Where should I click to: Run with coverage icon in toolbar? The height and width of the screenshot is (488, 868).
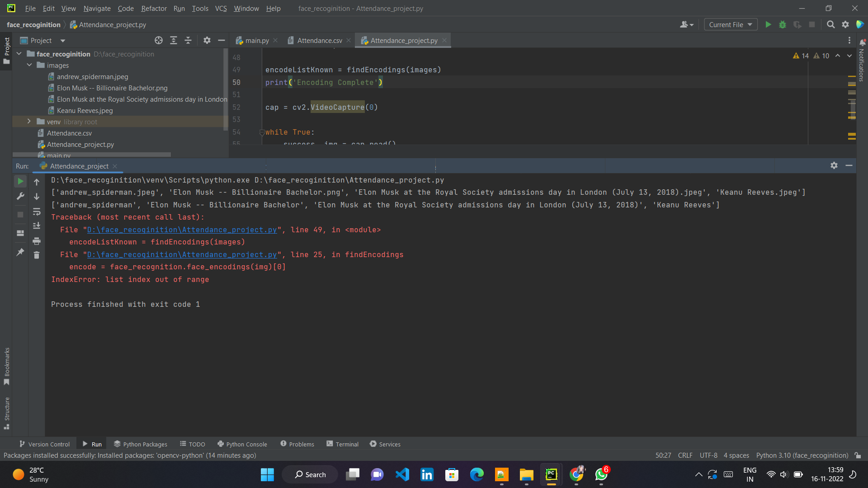coord(797,24)
